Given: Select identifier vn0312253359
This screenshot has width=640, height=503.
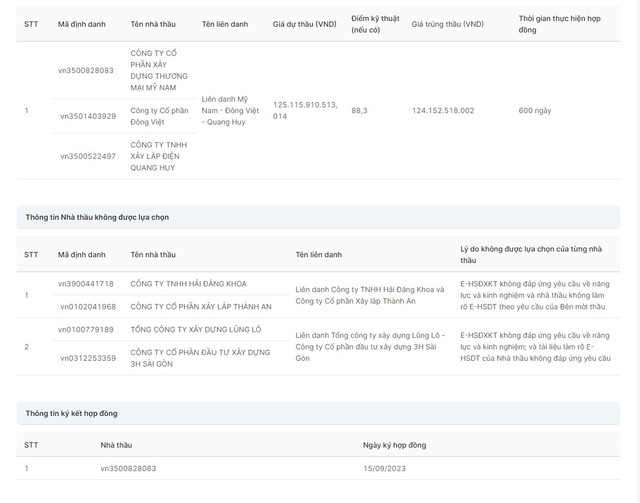Looking at the screenshot, I should [x=87, y=357].
